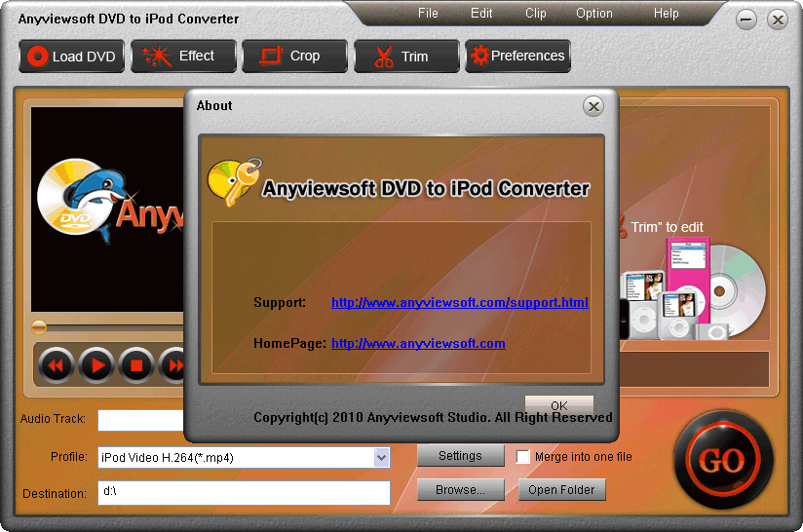Open the HomePage anyviewsoft.com link
803x532 pixels.
coord(418,344)
